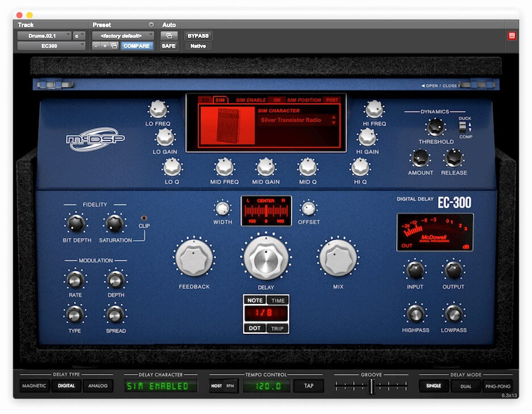Screen dimensions: 532x414
Task: Select TIME delay mode
Action: pos(278,300)
